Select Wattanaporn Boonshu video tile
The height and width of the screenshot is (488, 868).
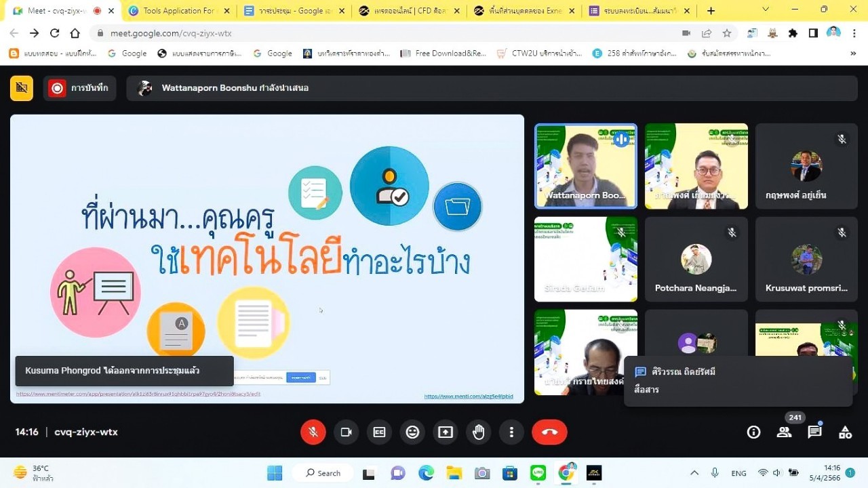586,166
